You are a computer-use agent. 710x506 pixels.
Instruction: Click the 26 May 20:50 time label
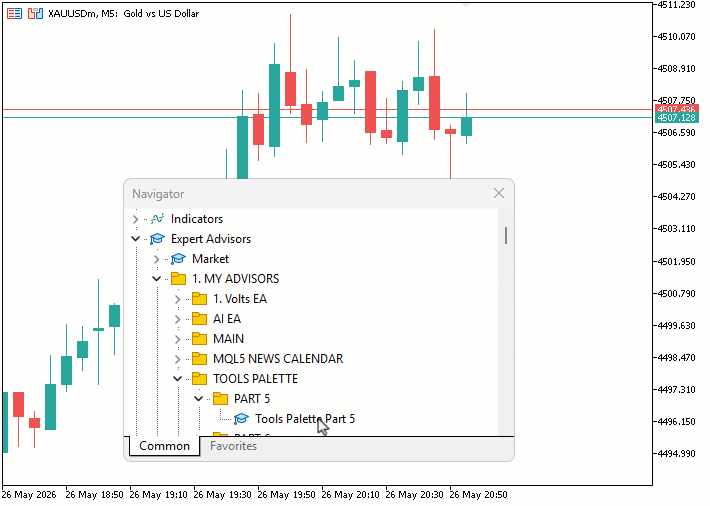(478, 495)
